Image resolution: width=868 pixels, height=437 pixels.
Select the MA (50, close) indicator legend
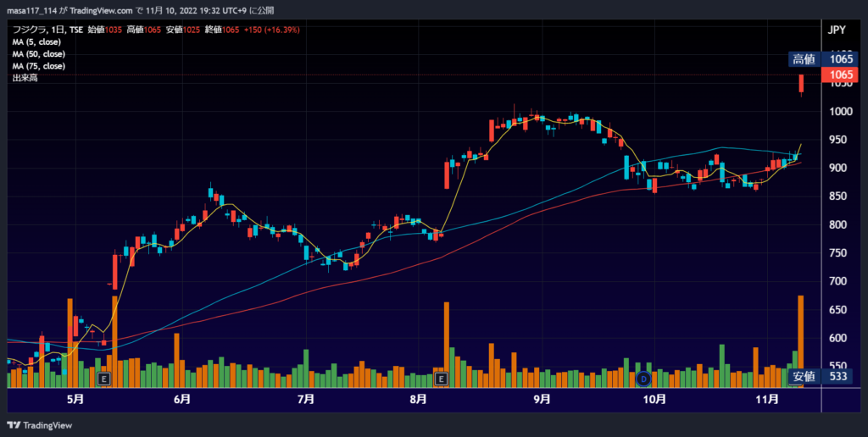(x=39, y=54)
